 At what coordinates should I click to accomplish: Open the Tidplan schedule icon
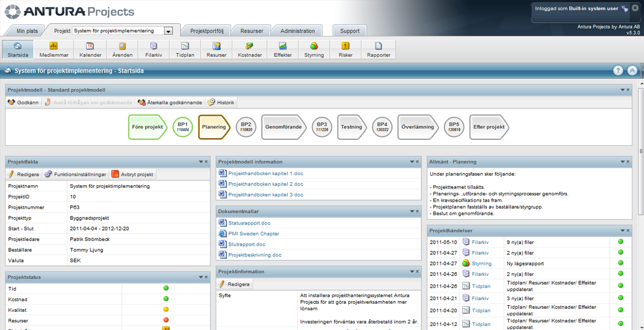(185, 49)
